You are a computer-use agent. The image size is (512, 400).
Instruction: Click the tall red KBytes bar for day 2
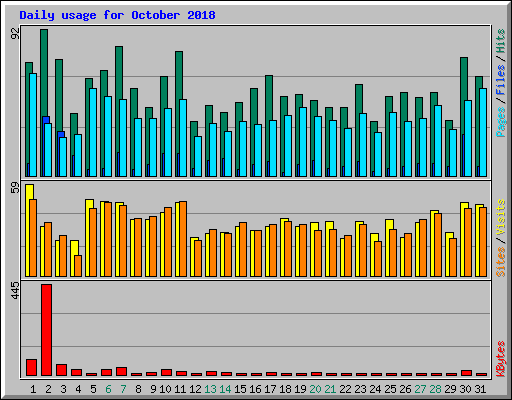[47, 330]
